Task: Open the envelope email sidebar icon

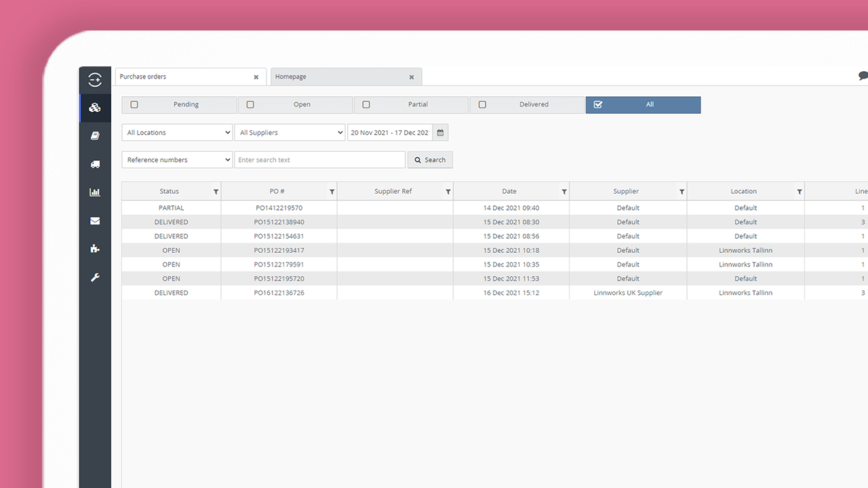Action: coord(95,221)
